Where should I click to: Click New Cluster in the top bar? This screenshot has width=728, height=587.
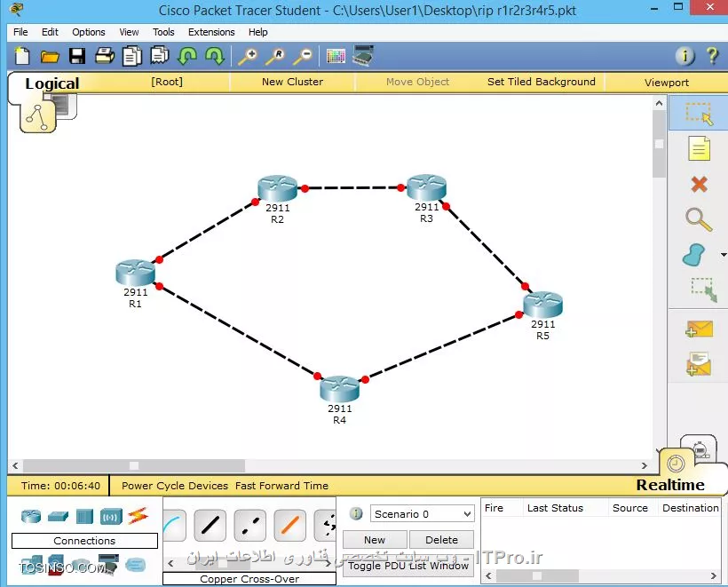(x=292, y=82)
